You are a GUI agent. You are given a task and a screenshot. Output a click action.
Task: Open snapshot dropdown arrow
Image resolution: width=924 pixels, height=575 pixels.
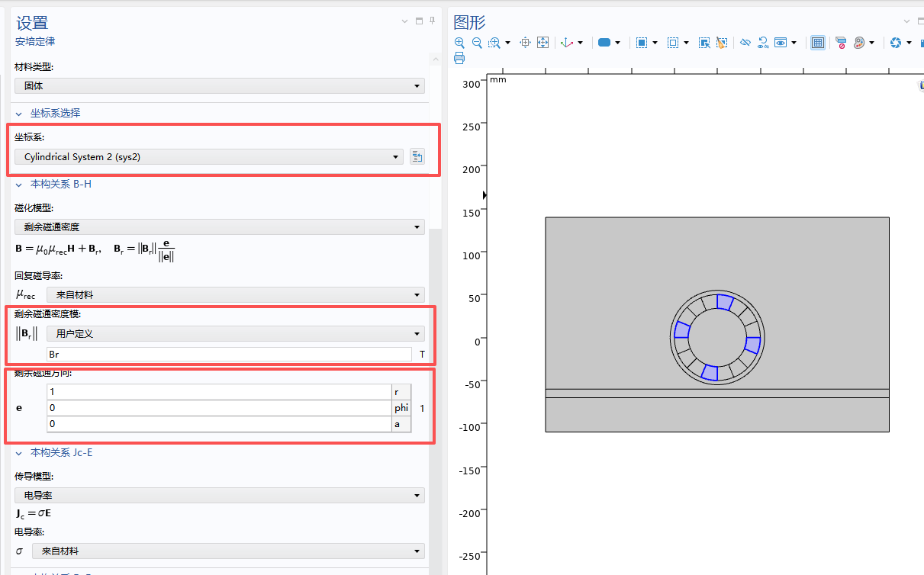pos(909,43)
